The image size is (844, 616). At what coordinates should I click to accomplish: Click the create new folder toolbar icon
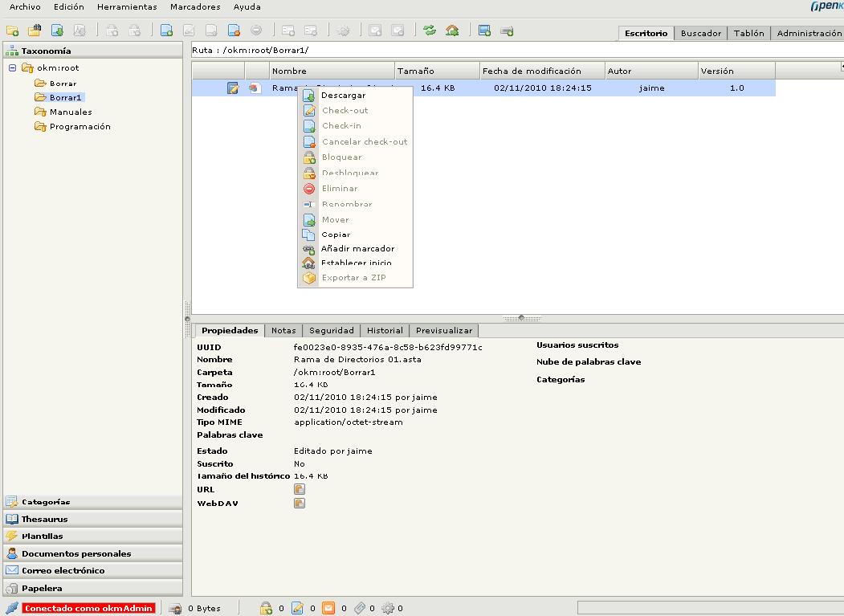pyautogui.click(x=12, y=31)
